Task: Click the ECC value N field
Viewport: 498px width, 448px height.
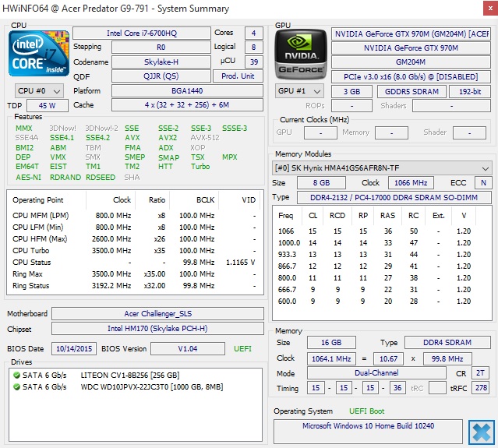Action: 483,183
